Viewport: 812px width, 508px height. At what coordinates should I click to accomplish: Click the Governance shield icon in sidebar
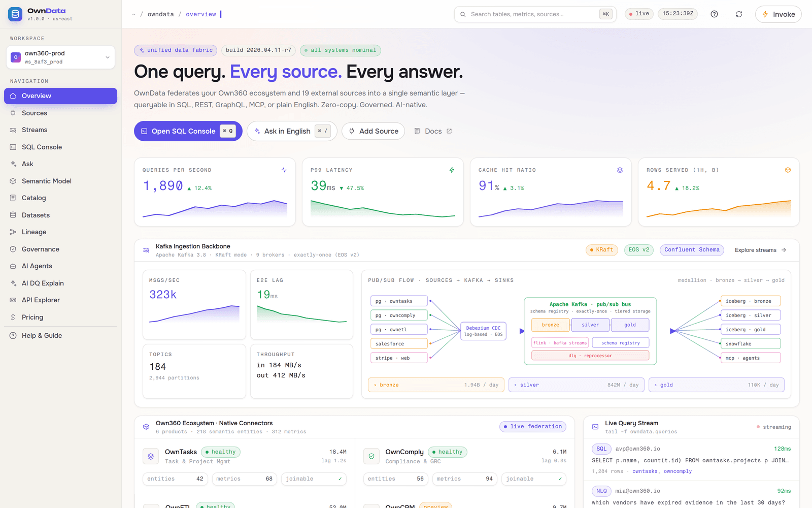point(13,249)
